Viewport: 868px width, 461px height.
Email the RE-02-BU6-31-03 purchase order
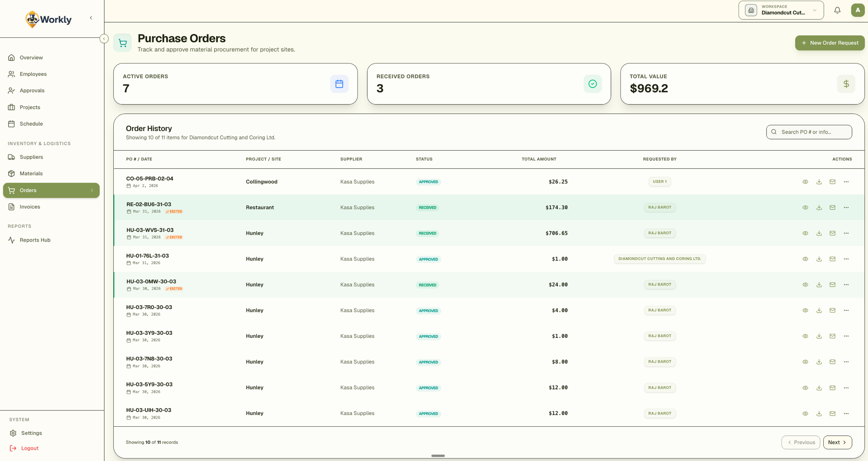point(832,207)
